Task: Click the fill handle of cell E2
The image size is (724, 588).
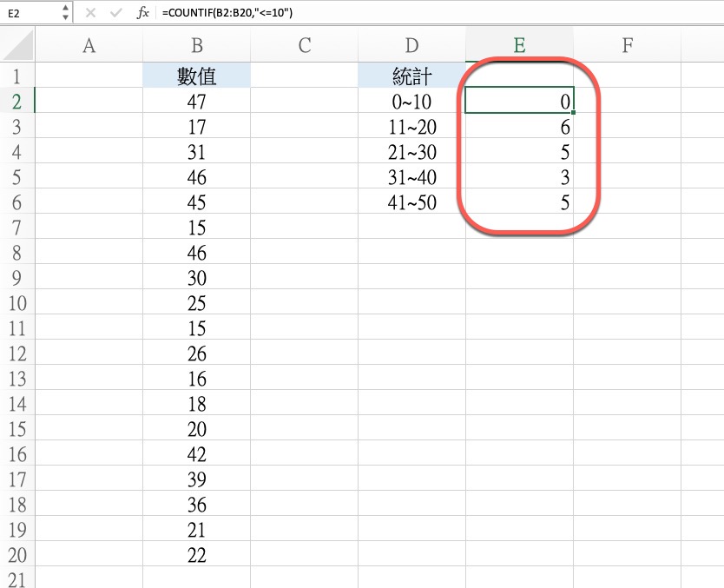Action: point(573,112)
